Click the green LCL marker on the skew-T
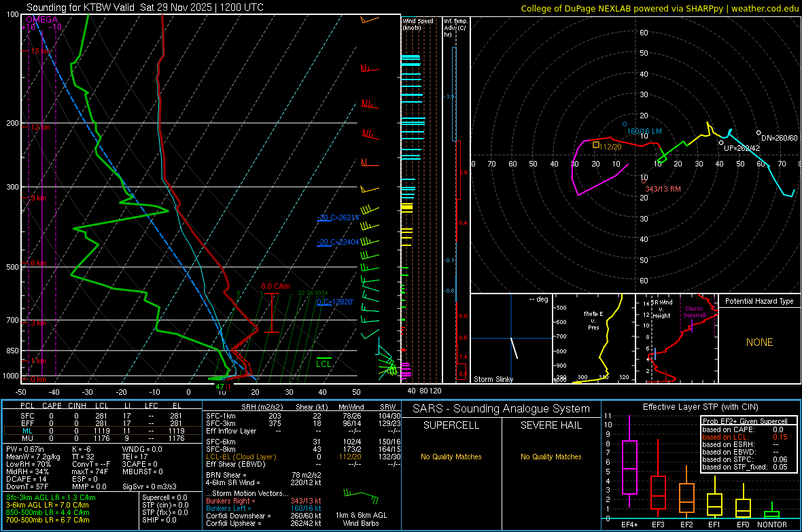The width and height of the screenshot is (802, 532). click(x=324, y=363)
